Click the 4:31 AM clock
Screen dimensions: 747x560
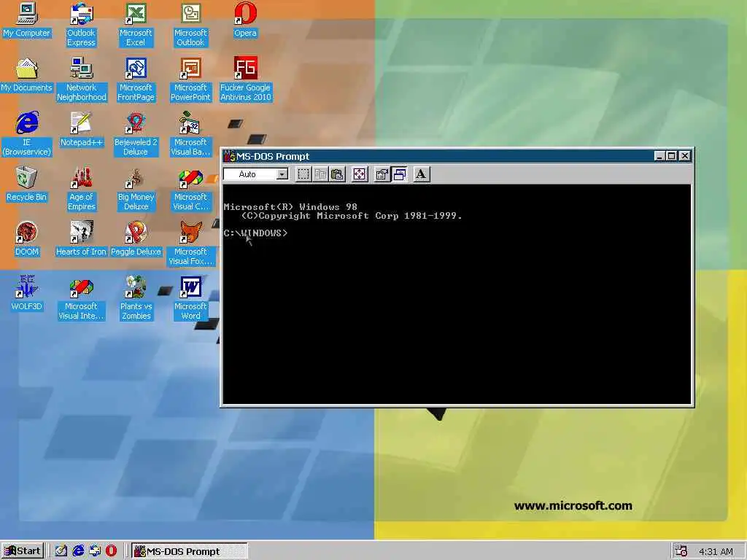click(x=716, y=551)
